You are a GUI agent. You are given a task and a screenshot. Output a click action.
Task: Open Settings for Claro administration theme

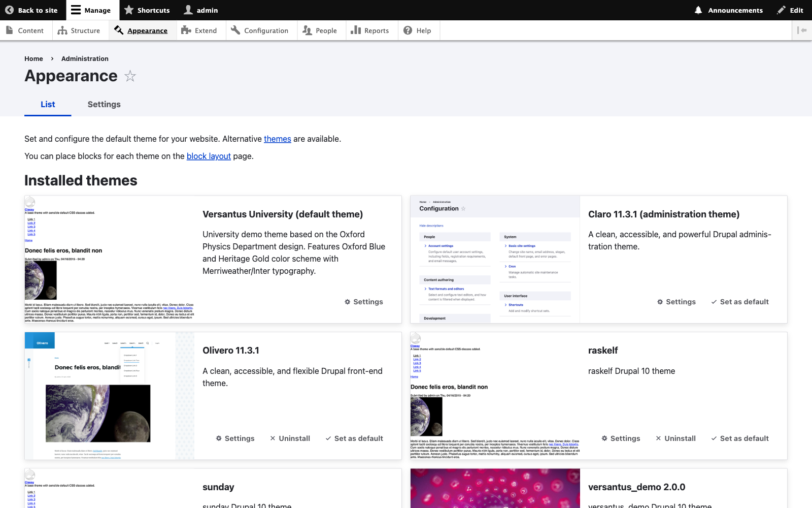[x=676, y=302]
